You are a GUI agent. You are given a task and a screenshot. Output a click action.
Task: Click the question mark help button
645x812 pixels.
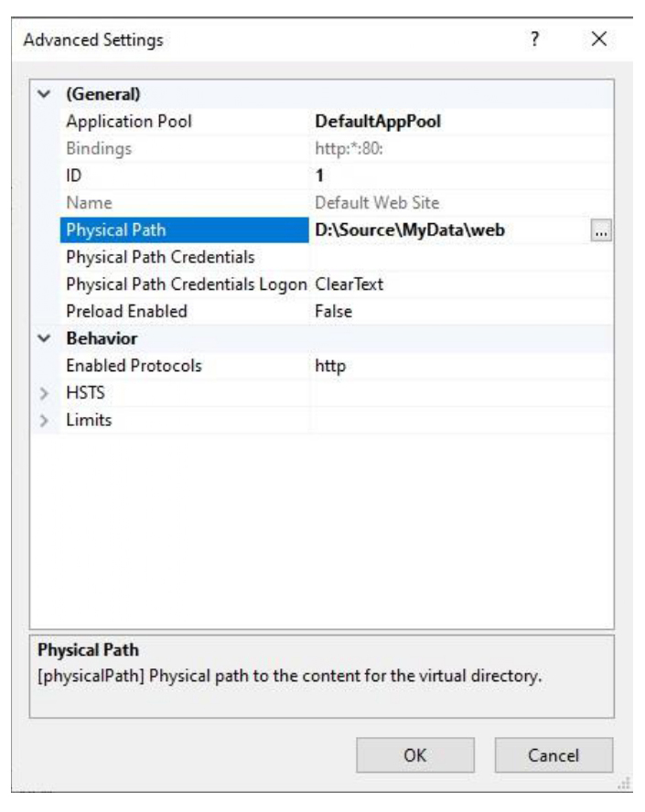[x=537, y=40]
